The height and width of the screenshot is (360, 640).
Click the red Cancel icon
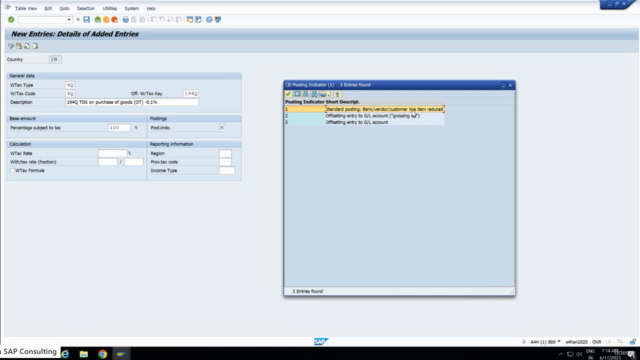(115, 20)
